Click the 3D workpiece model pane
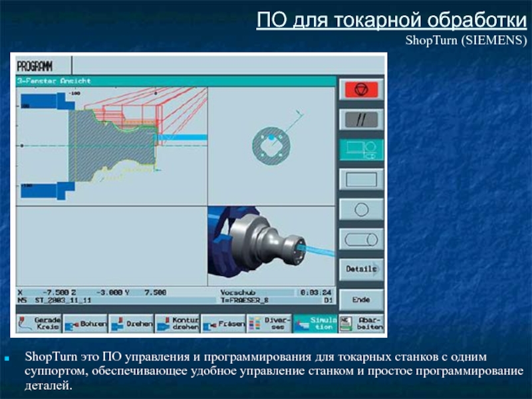 271,246
